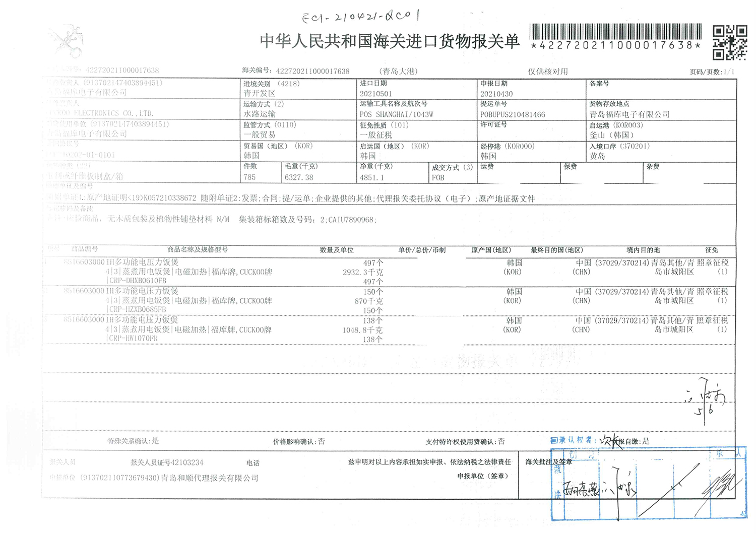Click the document title 中华人民共和国海关进口货物报关单
Screen dimensions: 756x534
[389, 41]
